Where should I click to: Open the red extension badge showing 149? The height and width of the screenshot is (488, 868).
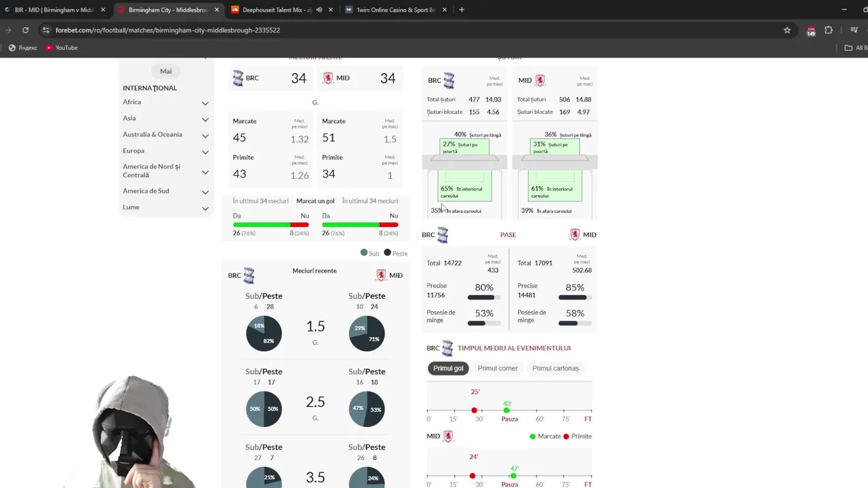[811, 30]
